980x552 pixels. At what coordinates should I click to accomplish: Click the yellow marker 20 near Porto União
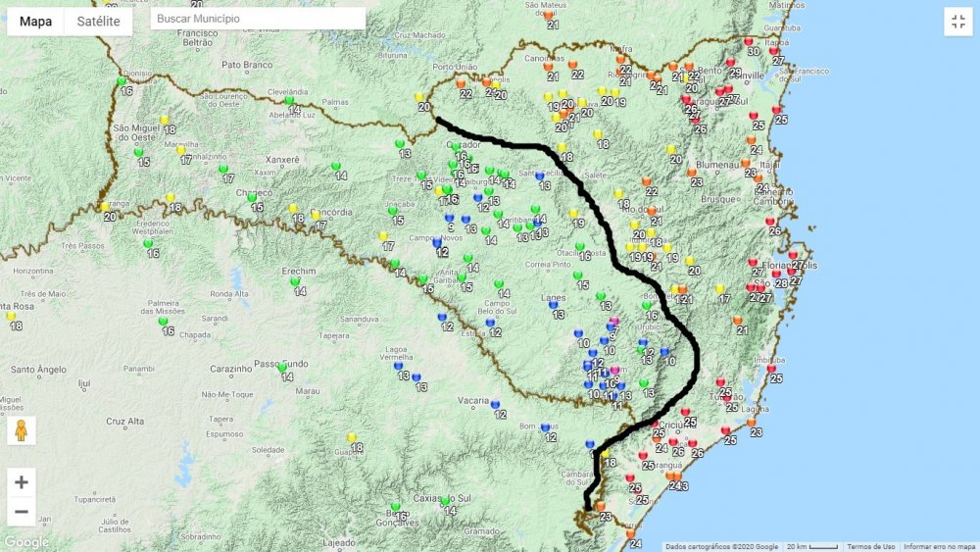(x=419, y=97)
